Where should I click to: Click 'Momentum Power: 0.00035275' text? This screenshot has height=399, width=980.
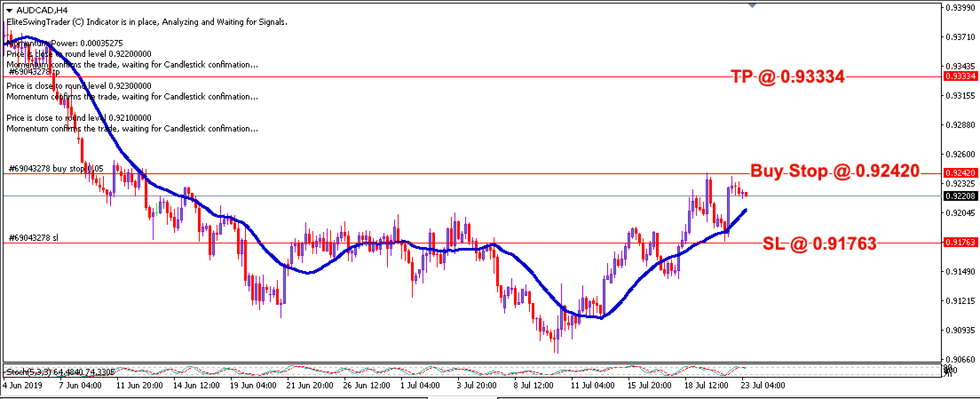pos(65,43)
